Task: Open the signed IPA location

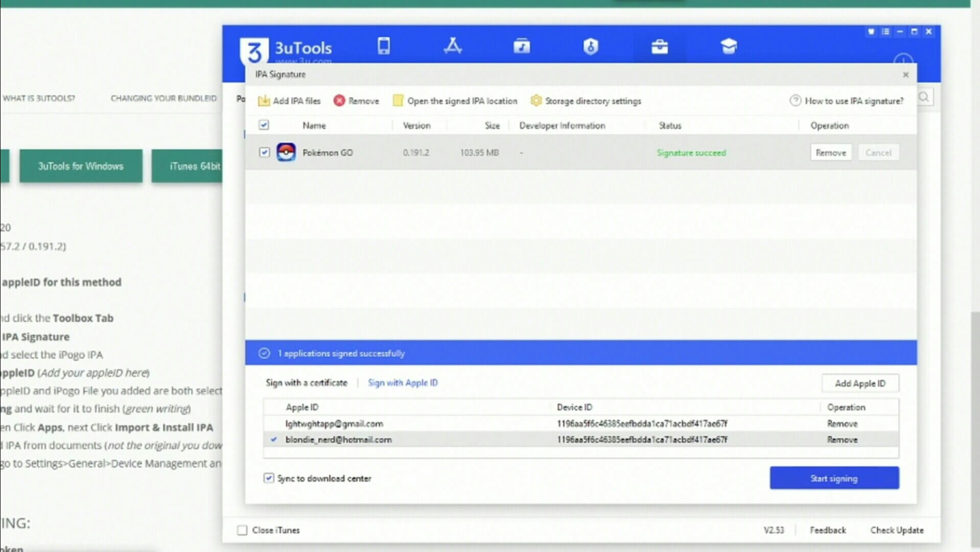Action: (455, 101)
